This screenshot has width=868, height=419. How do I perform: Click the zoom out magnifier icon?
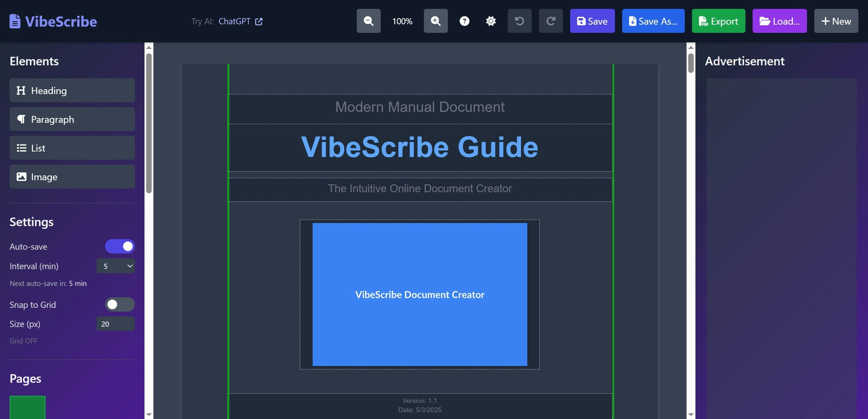pos(368,21)
